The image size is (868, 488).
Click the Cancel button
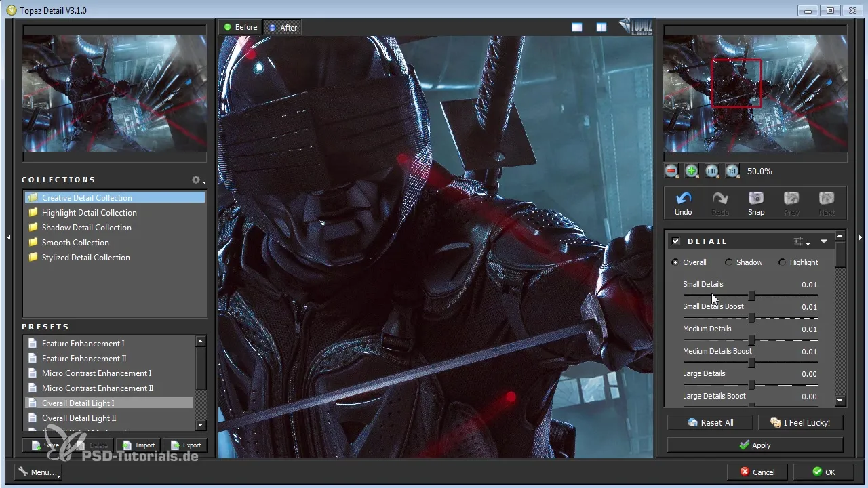[757, 472]
